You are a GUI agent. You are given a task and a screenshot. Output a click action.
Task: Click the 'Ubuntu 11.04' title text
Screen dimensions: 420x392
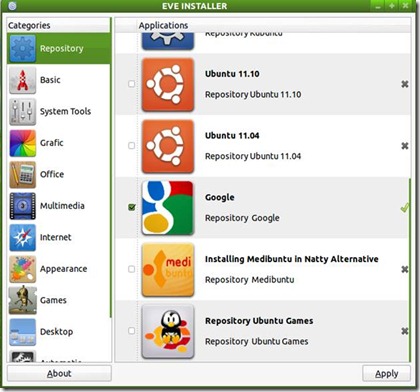tap(232, 136)
